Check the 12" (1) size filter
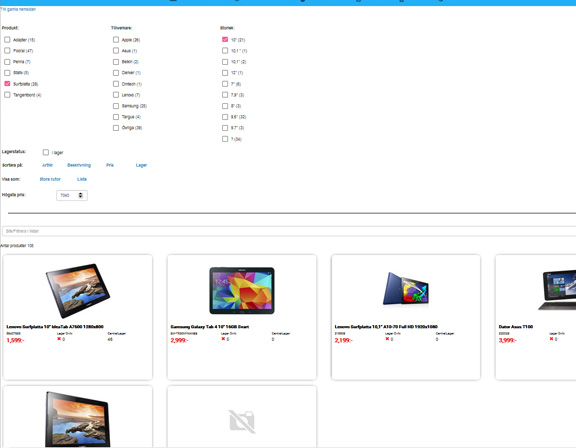576x448 pixels. pyautogui.click(x=225, y=73)
